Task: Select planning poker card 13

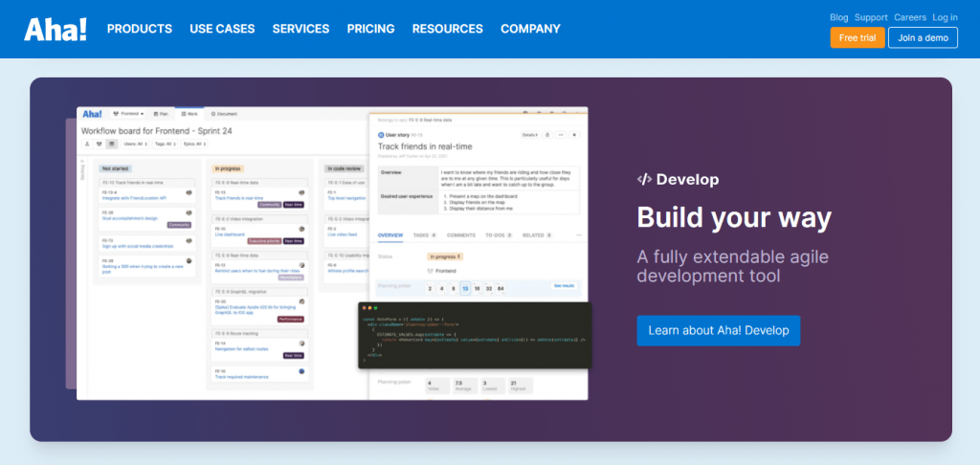Action: pos(465,288)
